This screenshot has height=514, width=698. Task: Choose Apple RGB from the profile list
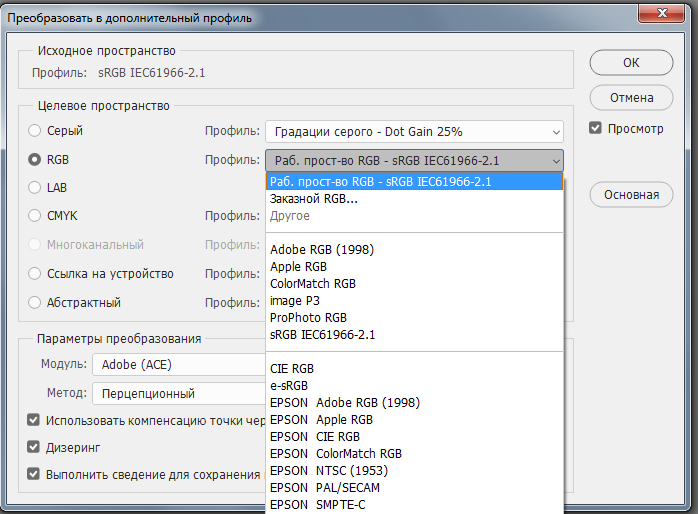coord(414,267)
